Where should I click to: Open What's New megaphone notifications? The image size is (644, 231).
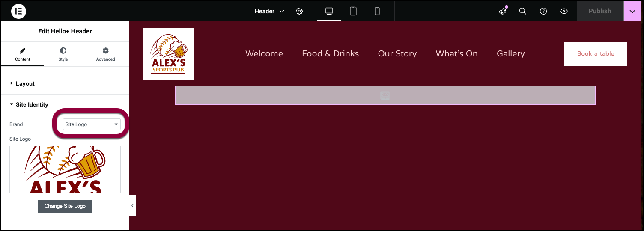click(x=503, y=11)
